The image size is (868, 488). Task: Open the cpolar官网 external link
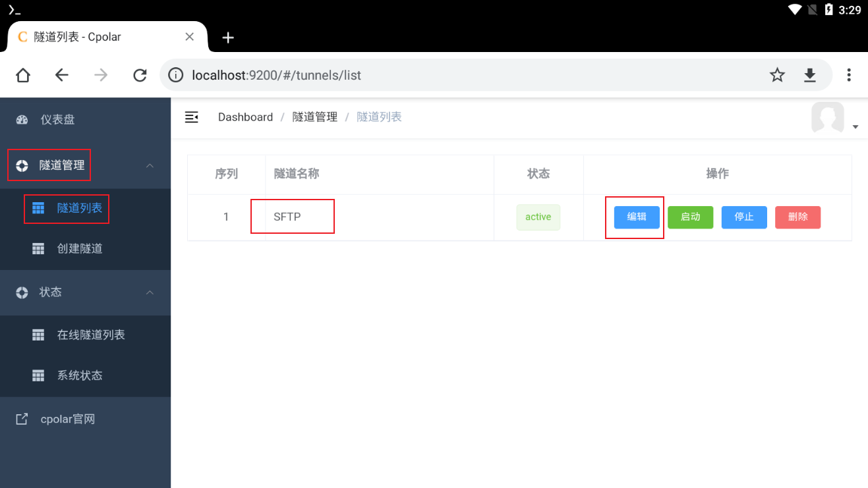85,419
